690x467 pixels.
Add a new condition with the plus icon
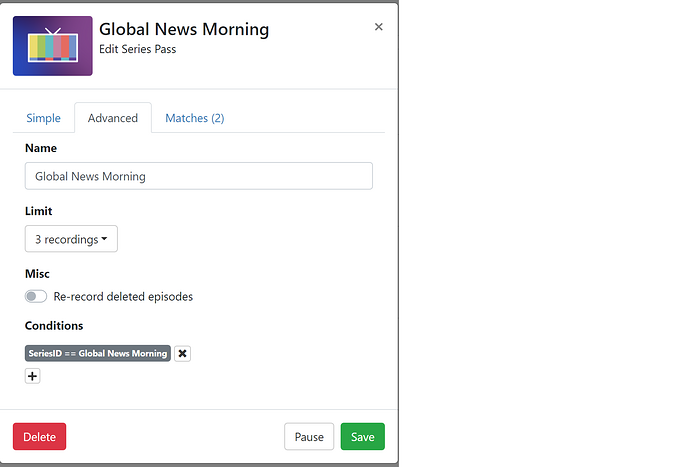point(32,376)
